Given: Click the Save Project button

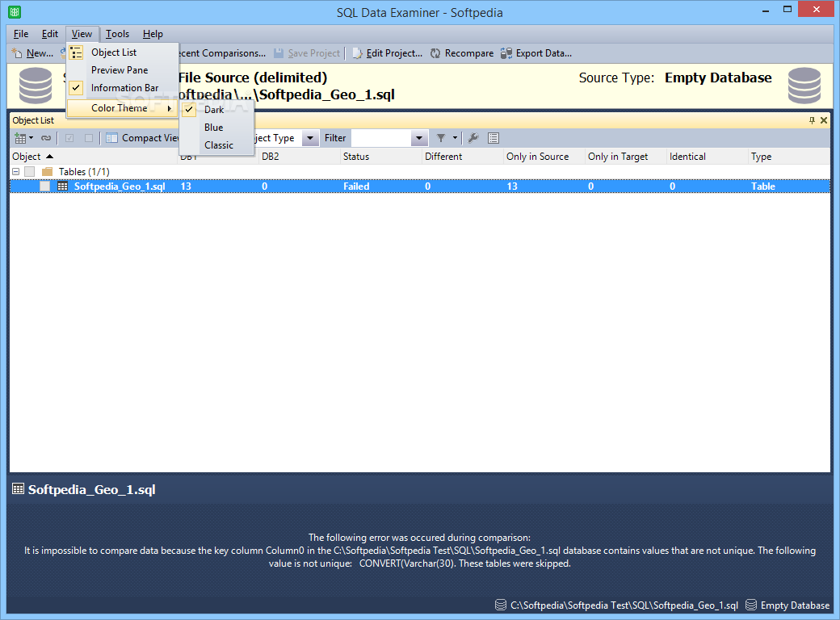Looking at the screenshot, I should click(x=307, y=53).
